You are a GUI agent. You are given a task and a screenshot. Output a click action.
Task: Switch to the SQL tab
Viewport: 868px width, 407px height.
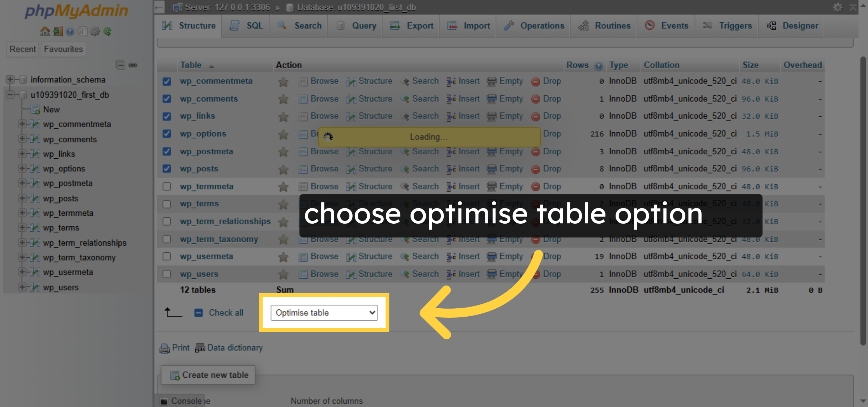coord(246,26)
